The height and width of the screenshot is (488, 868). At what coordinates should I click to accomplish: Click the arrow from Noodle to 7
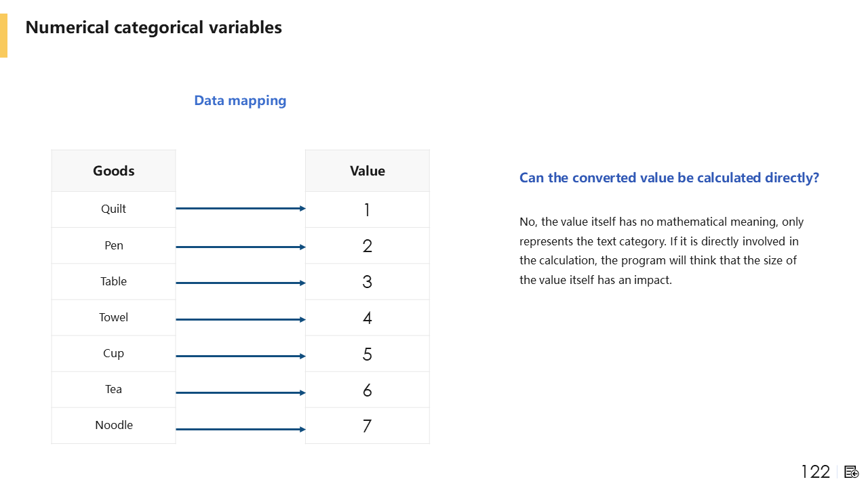coord(240,429)
